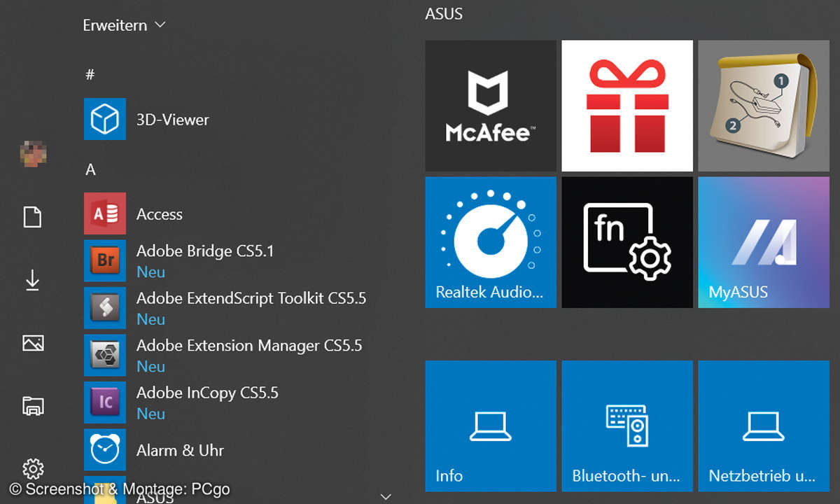Image resolution: width=840 pixels, height=504 pixels.
Task: Click the Adobe InCopy CS5.5 text
Action: tap(207, 393)
